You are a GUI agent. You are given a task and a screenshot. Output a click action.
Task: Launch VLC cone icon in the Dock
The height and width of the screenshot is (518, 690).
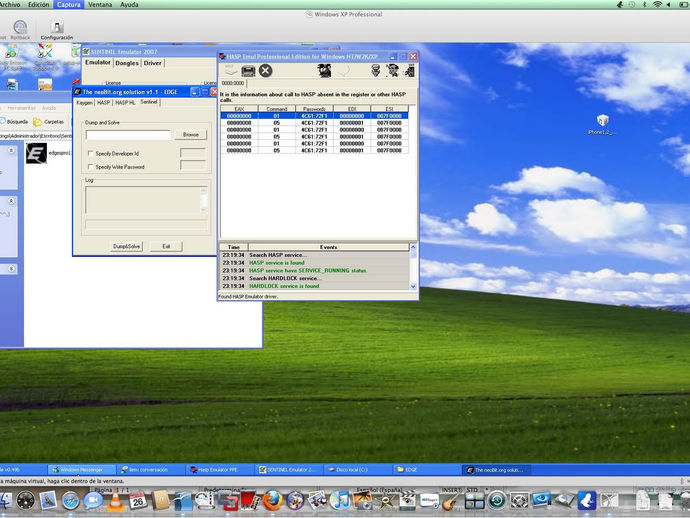coord(116,501)
